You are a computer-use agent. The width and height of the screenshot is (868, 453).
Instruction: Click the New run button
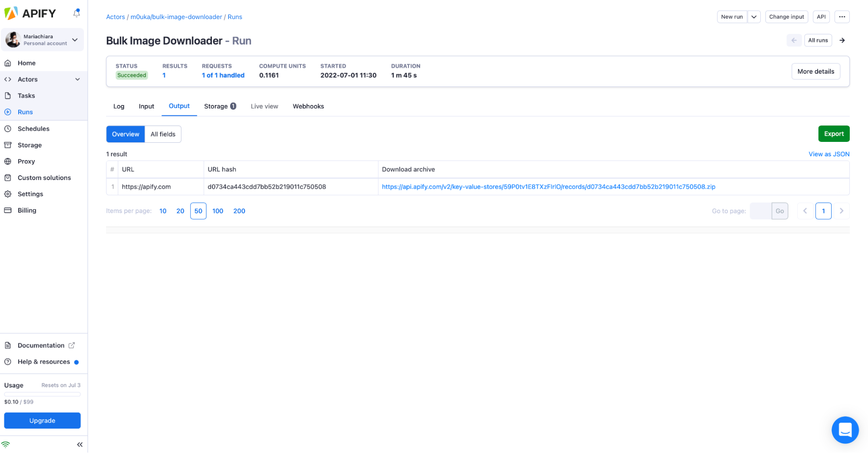[x=732, y=17]
